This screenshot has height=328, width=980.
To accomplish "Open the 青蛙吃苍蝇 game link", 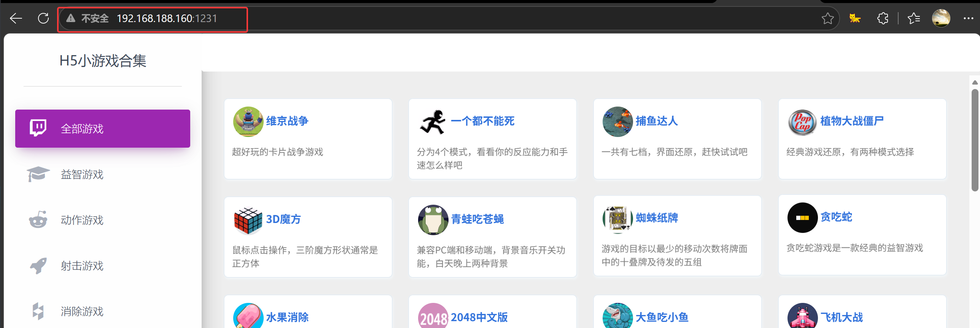I will (x=477, y=219).
